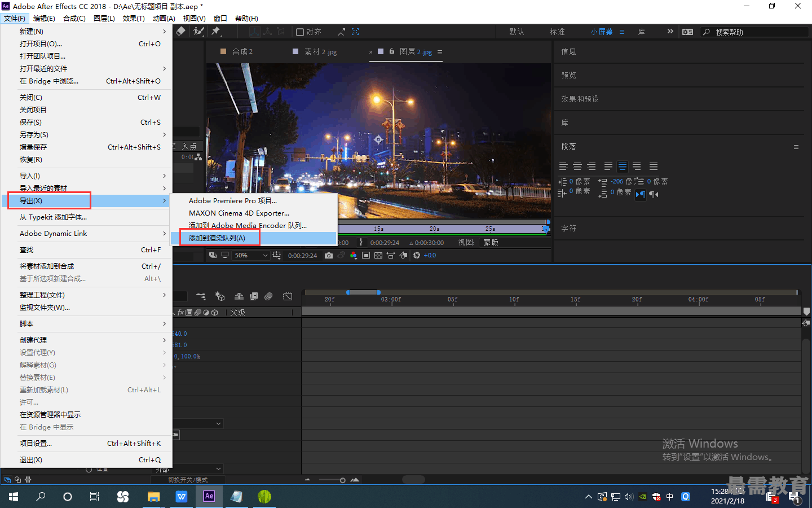Click the timeline composition mini-flowchart icon
Screen dimensions: 812x508
201,296
